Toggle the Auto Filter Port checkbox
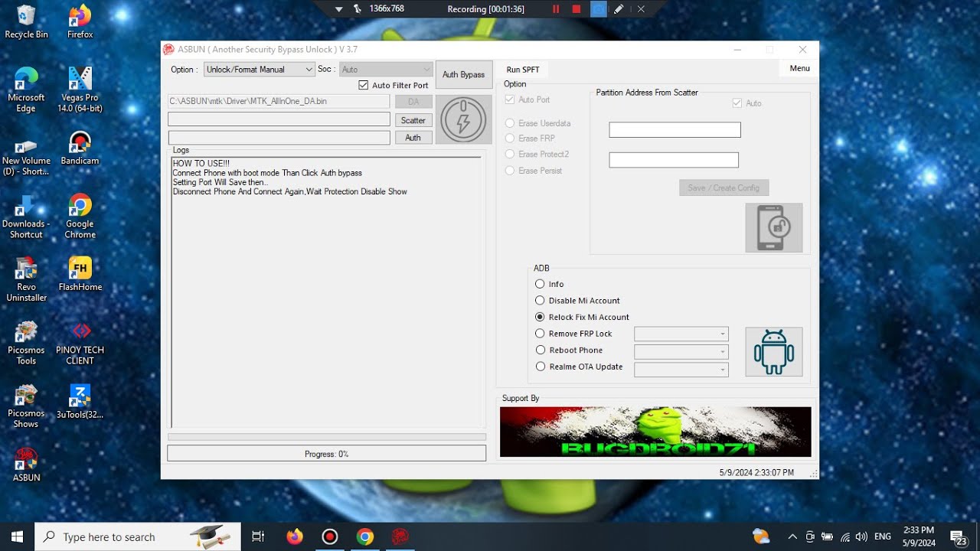 click(364, 85)
